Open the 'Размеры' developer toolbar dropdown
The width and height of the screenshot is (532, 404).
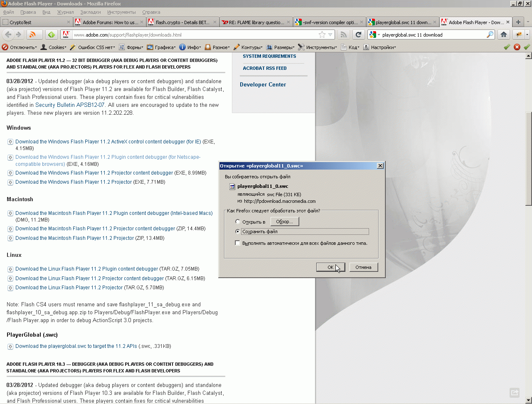(281, 47)
